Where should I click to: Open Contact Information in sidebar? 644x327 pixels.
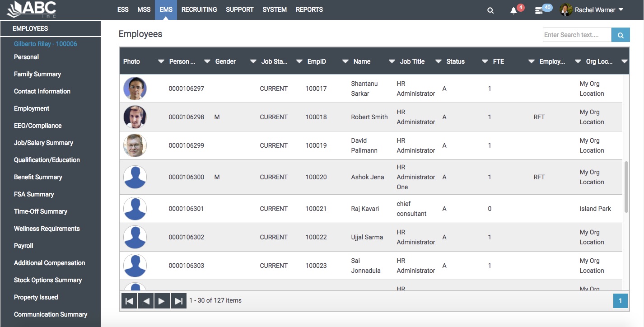pyautogui.click(x=42, y=91)
